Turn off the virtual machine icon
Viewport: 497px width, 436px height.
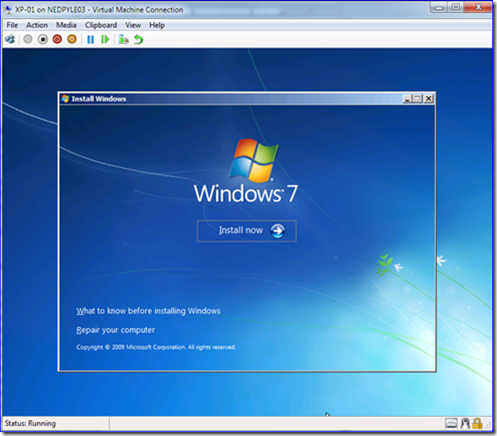[43, 39]
